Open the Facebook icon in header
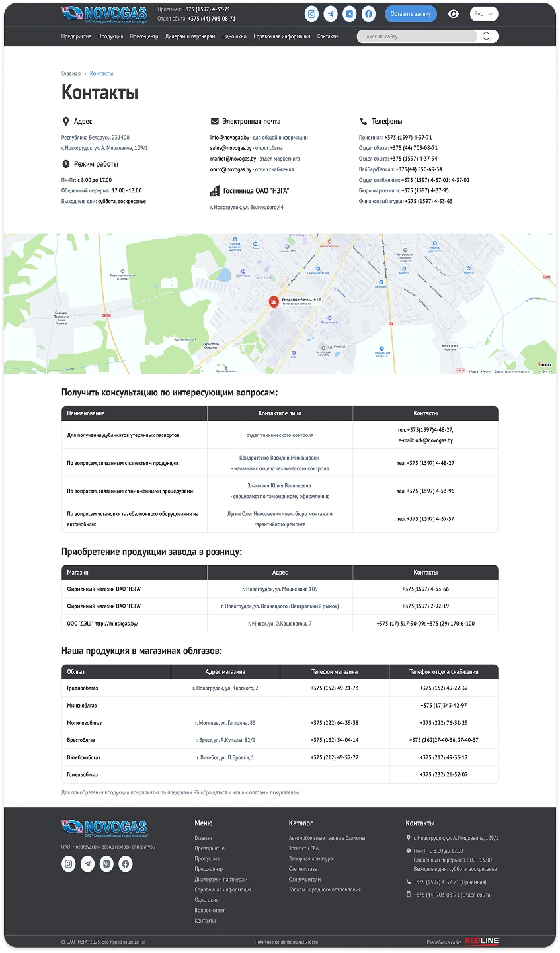The width and height of the screenshot is (560, 953). [369, 14]
